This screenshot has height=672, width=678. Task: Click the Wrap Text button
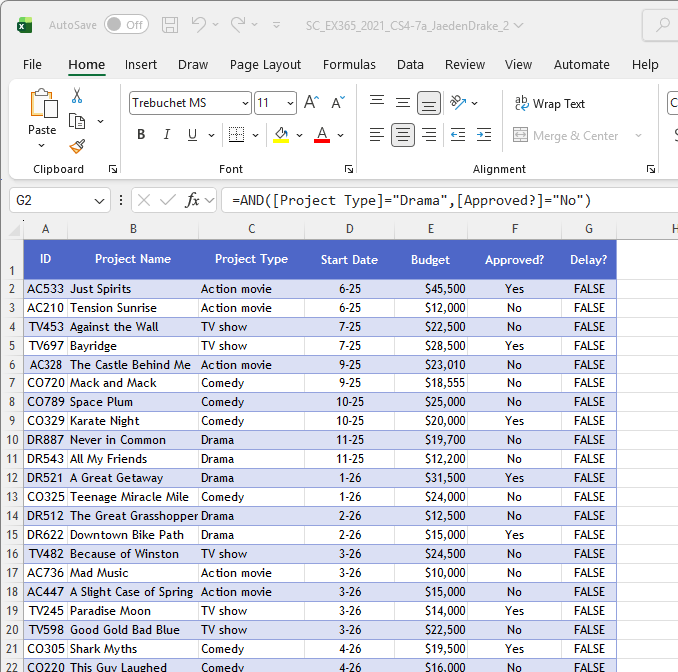[549, 103]
